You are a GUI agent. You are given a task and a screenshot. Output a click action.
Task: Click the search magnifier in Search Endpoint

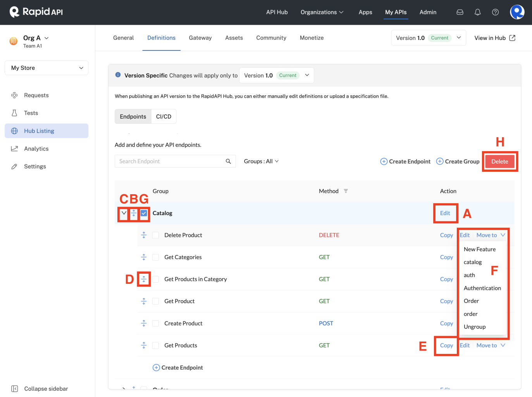[228, 161]
